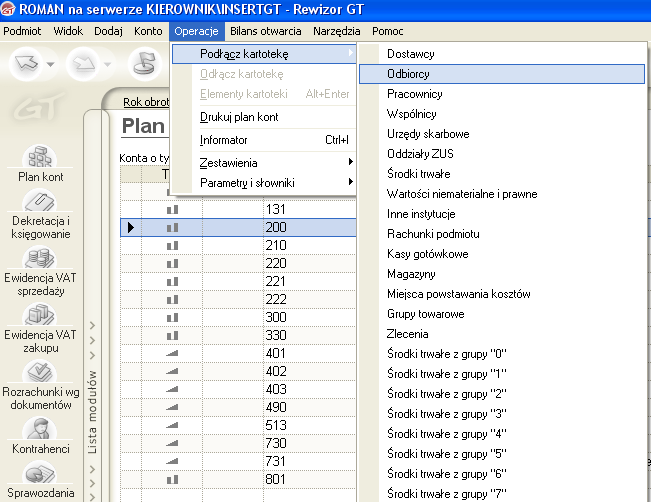This screenshot has height=502, width=651.
Task: Select Zlecenia from the submenu
Action: 502,334
